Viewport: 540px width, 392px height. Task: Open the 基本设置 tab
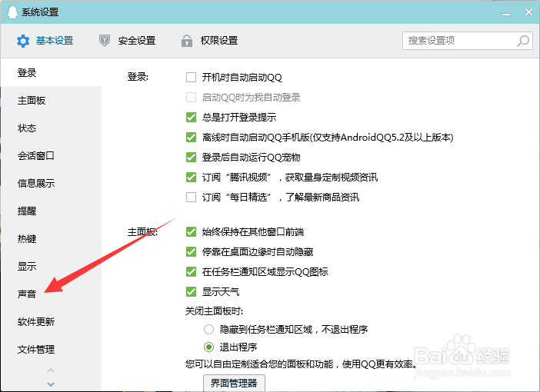(x=45, y=41)
